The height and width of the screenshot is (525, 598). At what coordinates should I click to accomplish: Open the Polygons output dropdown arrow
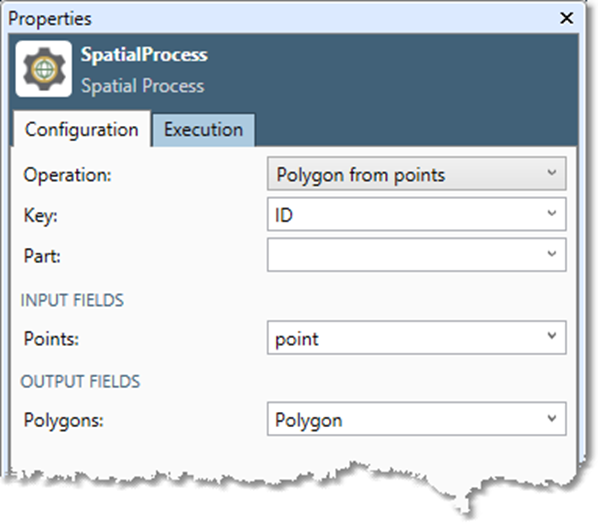pyautogui.click(x=551, y=419)
